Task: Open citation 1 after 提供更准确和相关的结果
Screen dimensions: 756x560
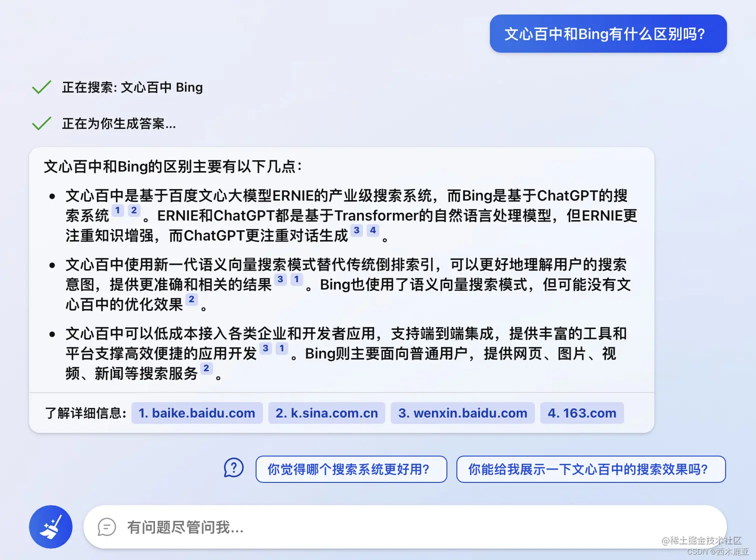Action: pyautogui.click(x=297, y=280)
